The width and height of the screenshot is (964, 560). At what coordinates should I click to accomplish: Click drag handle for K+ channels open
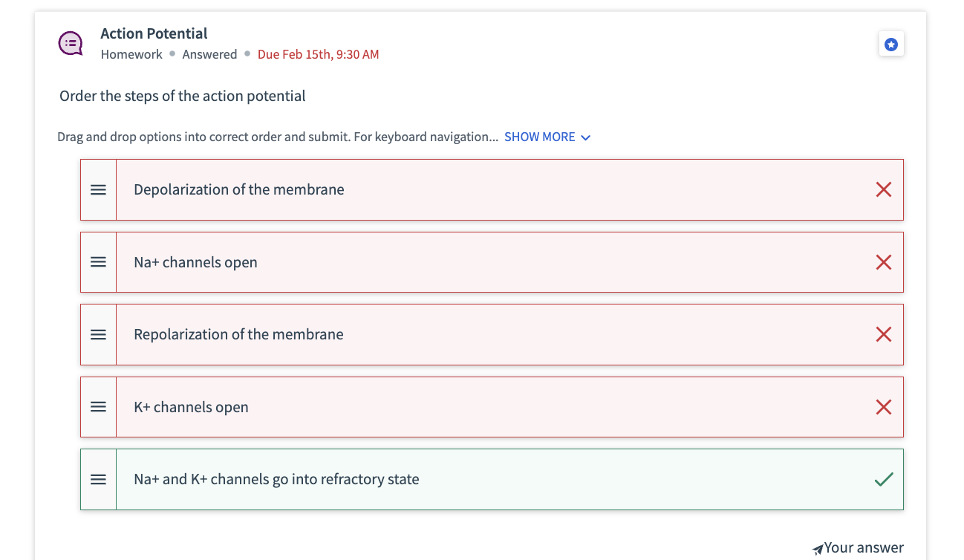click(98, 407)
